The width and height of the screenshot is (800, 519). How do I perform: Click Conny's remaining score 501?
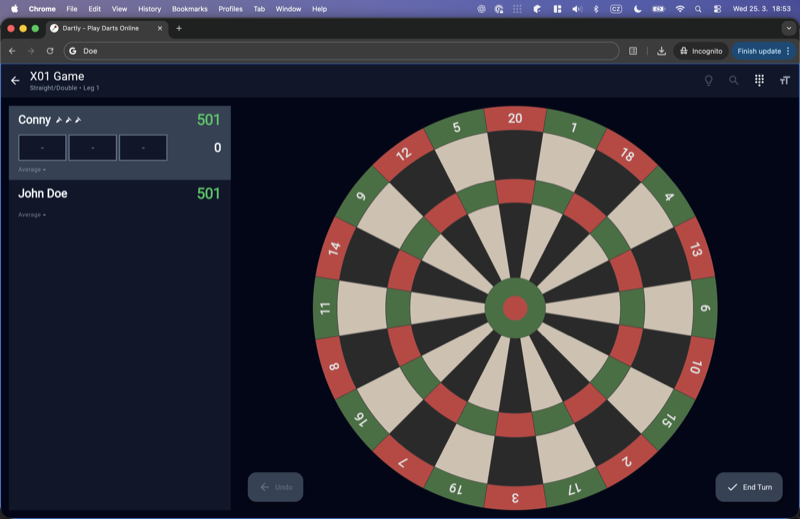tap(208, 120)
